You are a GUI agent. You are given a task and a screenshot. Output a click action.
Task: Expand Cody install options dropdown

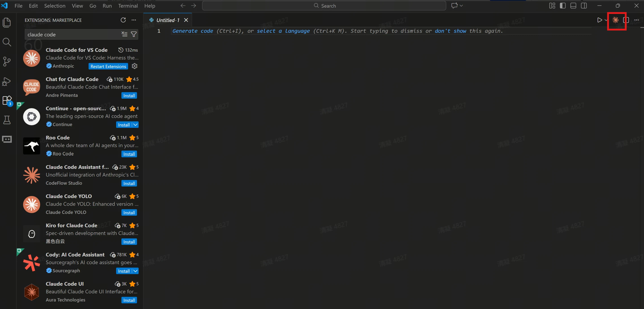tap(135, 271)
